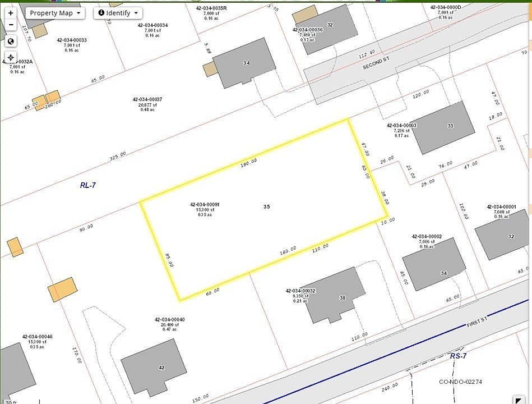532x404 pixels.
Task: Open the Property Map dropdown
Action: click(55, 13)
